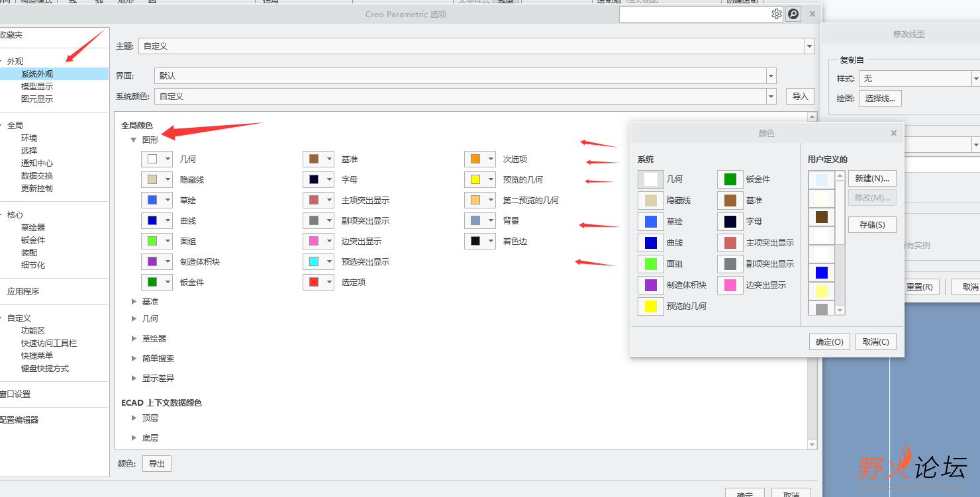This screenshot has height=497, width=980.
Task: Expand the 顶层 ECAD section
Action: pyautogui.click(x=134, y=418)
